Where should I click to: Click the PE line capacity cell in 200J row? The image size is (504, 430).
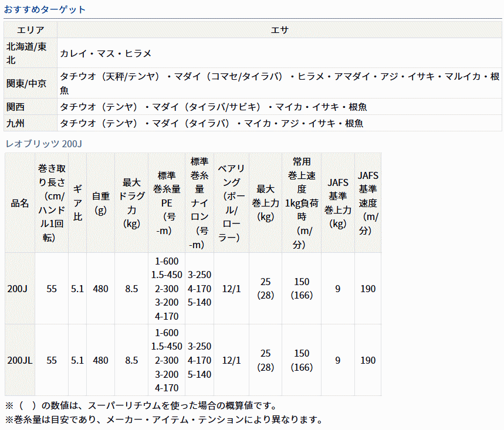(167, 288)
